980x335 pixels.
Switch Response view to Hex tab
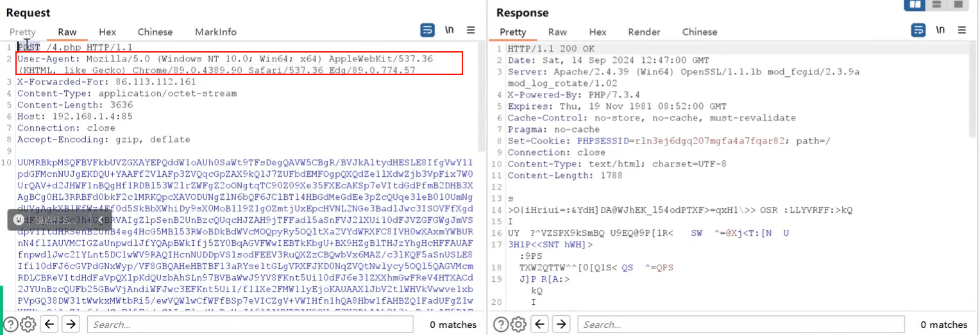[x=598, y=32]
